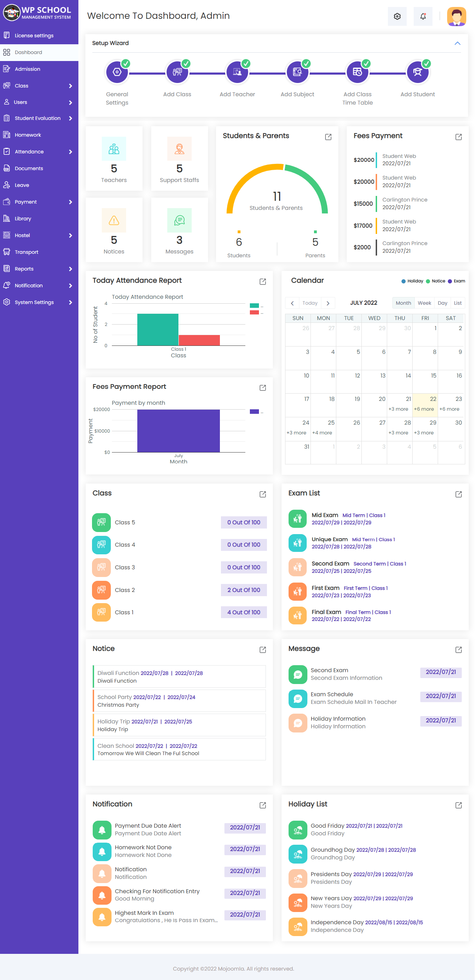Image resolution: width=475 pixels, height=980 pixels.
Task: Open Class panel external link icon
Action: click(x=263, y=494)
